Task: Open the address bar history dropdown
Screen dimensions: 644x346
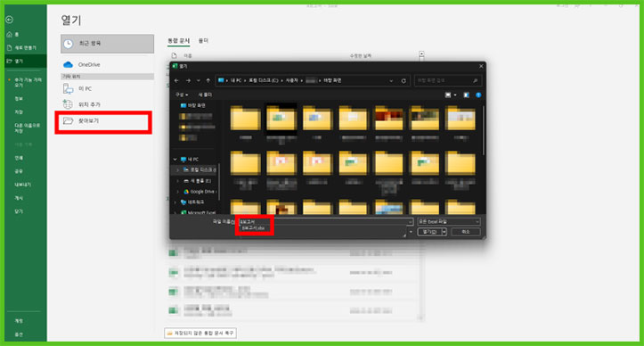Action: point(391,81)
